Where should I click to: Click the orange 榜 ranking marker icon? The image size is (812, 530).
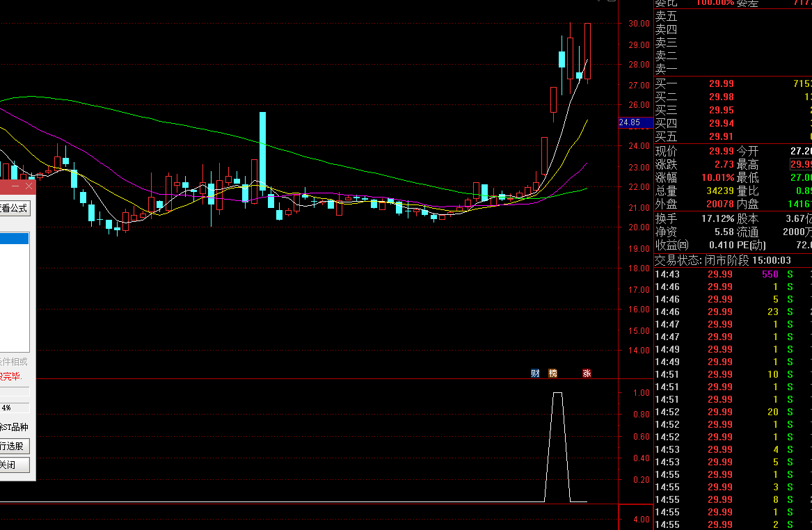552,374
